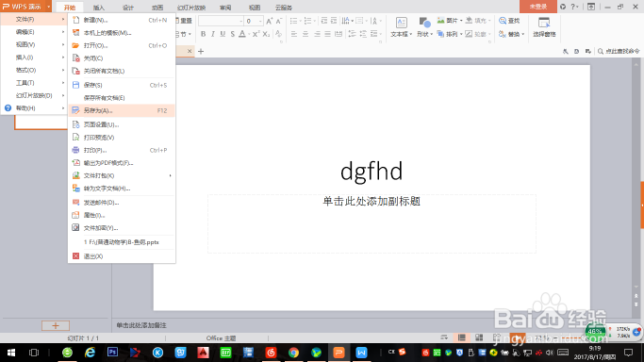
Task: Click subtitle placeholder 单击此处添加副标题
Action: click(x=372, y=201)
